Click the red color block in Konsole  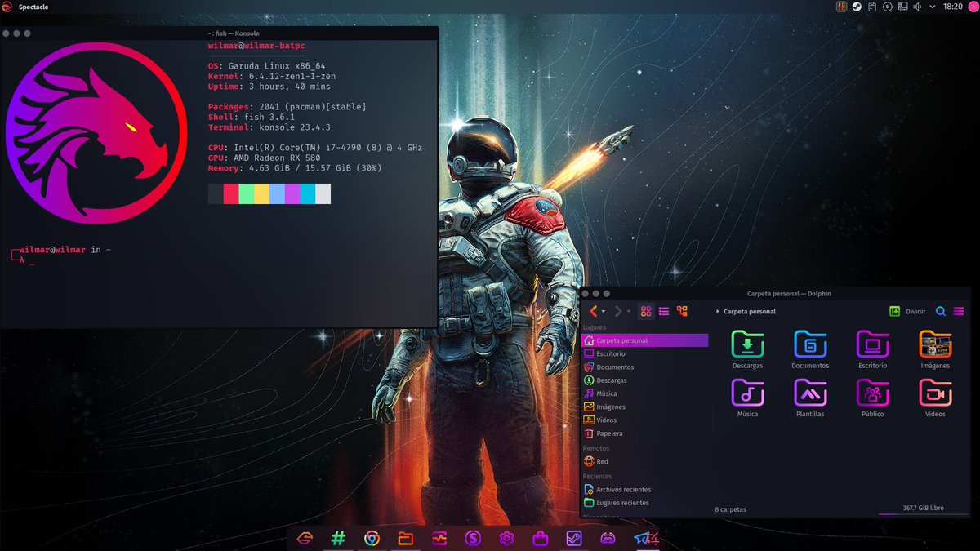pos(231,194)
